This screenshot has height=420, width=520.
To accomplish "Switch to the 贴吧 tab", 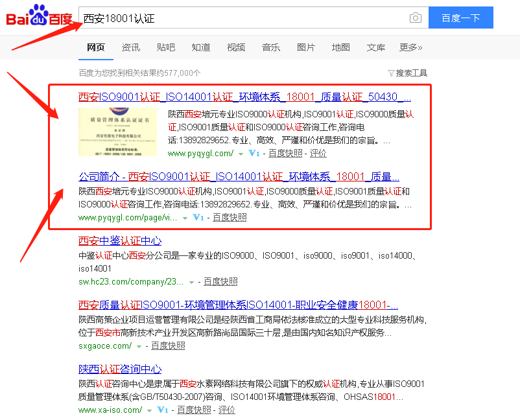I will pos(166,47).
